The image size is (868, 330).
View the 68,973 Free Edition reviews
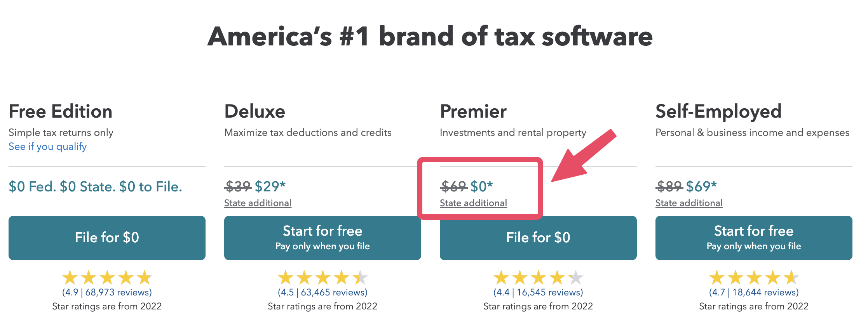[x=107, y=292]
